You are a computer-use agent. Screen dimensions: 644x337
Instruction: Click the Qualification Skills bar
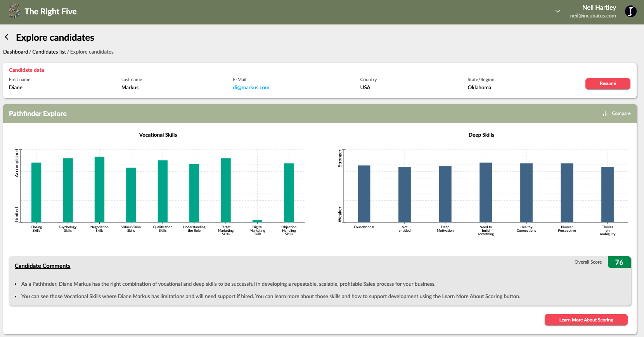(163, 191)
